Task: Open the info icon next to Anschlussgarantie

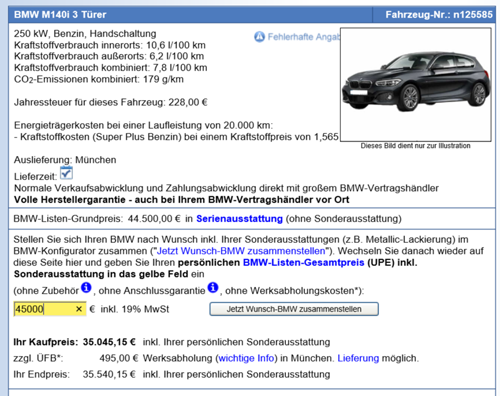Action: pyautogui.click(x=213, y=287)
